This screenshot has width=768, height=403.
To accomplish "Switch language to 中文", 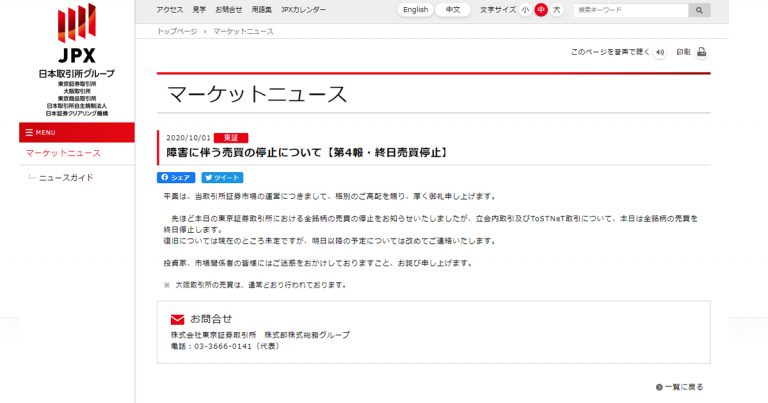I will 452,10.
